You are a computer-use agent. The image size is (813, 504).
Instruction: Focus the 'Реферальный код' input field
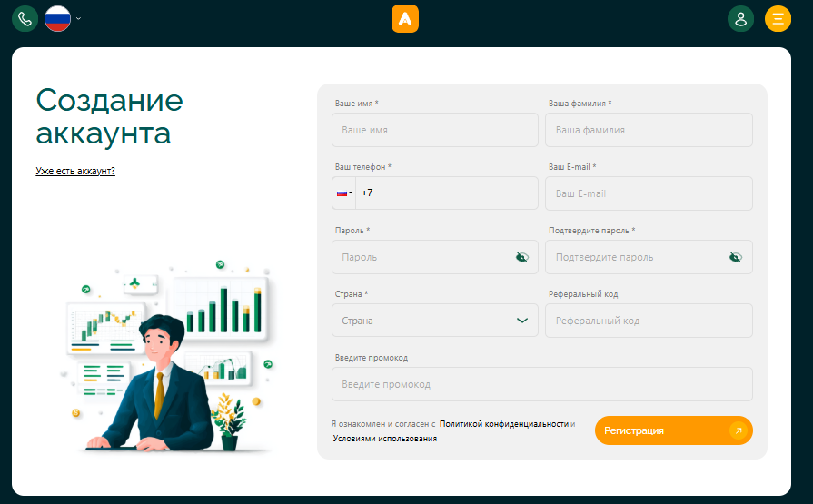[649, 321]
